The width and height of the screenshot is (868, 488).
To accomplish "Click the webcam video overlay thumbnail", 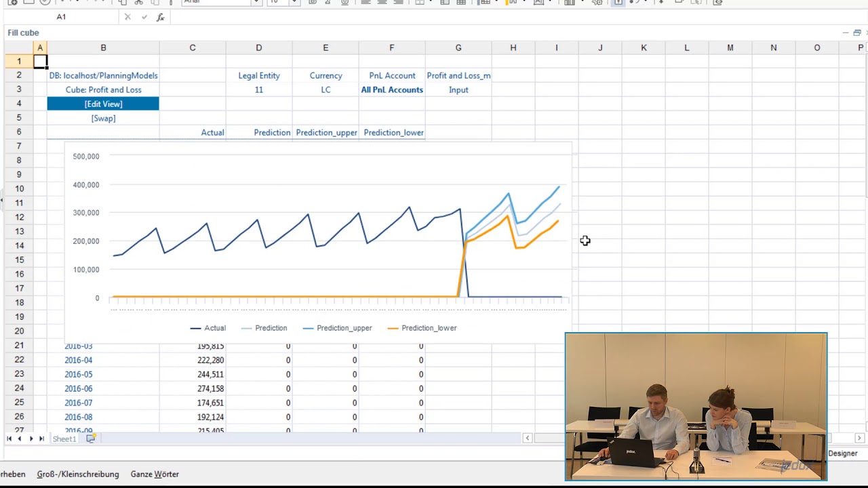I will pos(696,407).
